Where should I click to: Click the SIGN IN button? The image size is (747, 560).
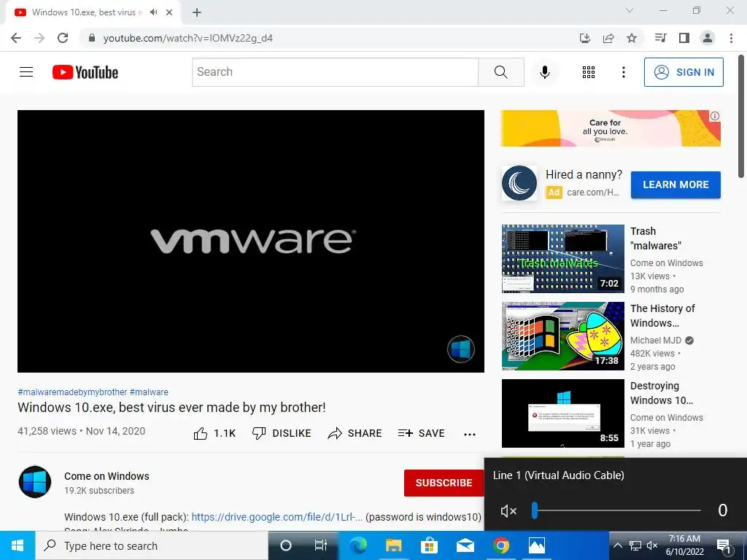pyautogui.click(x=684, y=72)
